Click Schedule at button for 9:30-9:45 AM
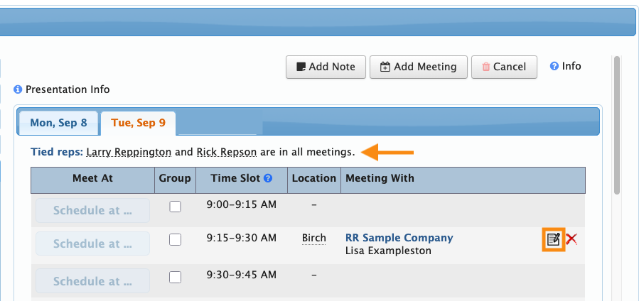644x301 pixels. click(x=92, y=282)
